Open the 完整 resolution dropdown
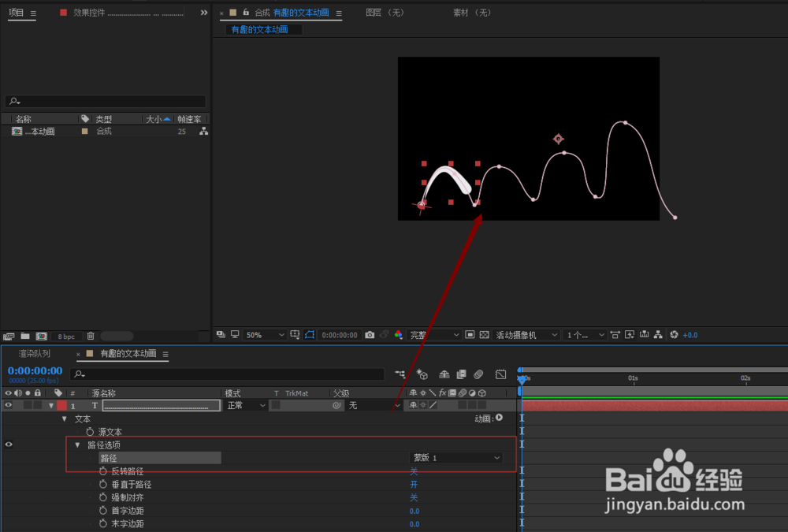The width and height of the screenshot is (788, 532). click(434, 335)
